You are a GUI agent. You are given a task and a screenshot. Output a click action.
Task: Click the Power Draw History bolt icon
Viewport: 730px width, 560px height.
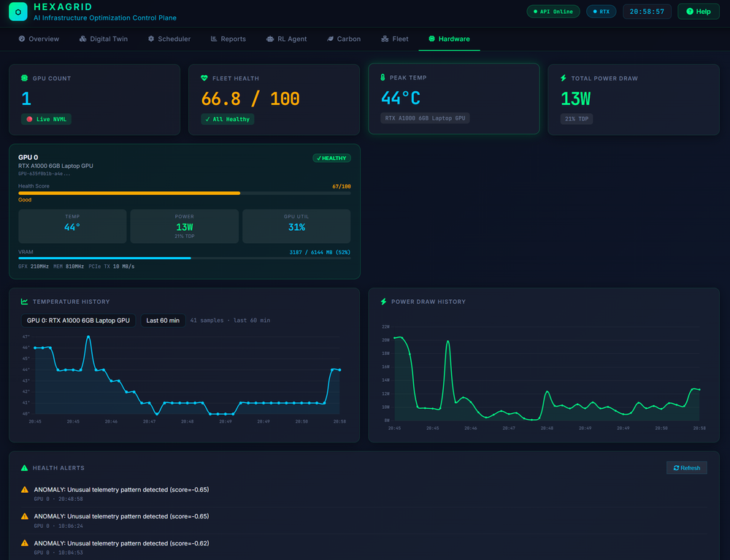pyautogui.click(x=383, y=301)
